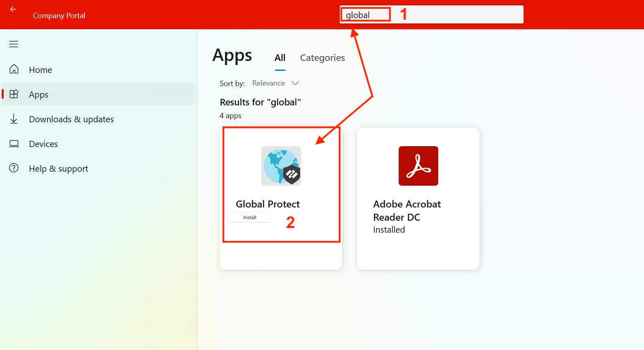
Task: Open the hamburger navigation menu
Action: 14,44
